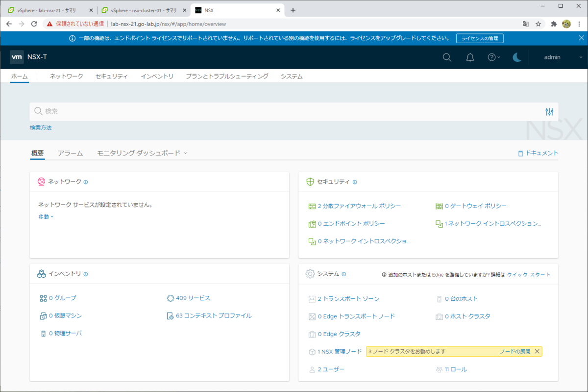Toggle dark mode with the moon icon
The height and width of the screenshot is (392, 588).
tap(517, 57)
